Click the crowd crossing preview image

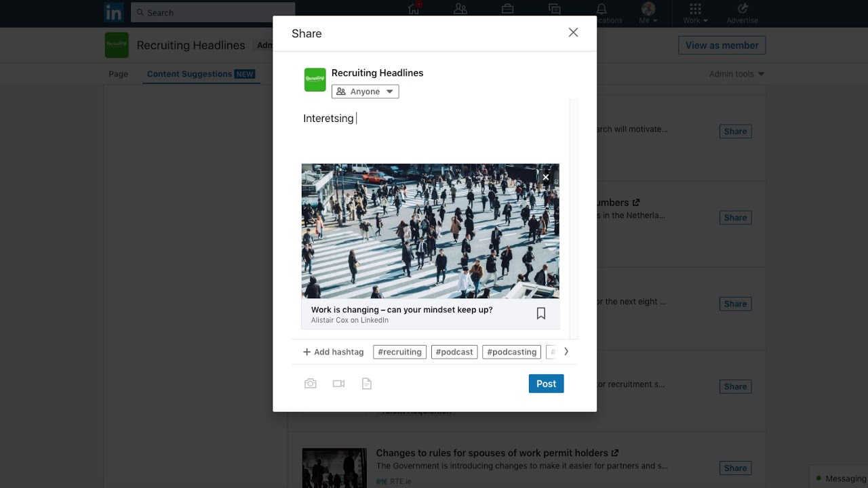[x=431, y=231]
